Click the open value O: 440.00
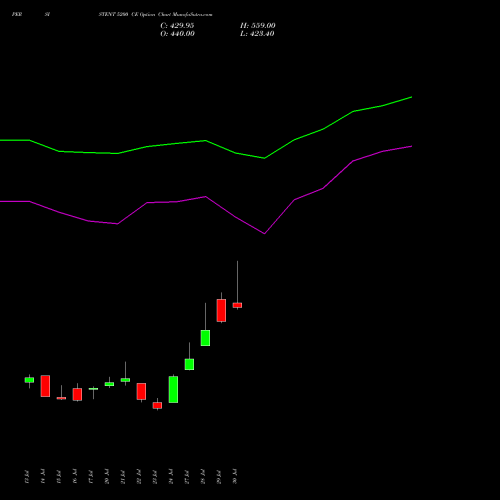The image size is (500, 500). pyautogui.click(x=177, y=34)
